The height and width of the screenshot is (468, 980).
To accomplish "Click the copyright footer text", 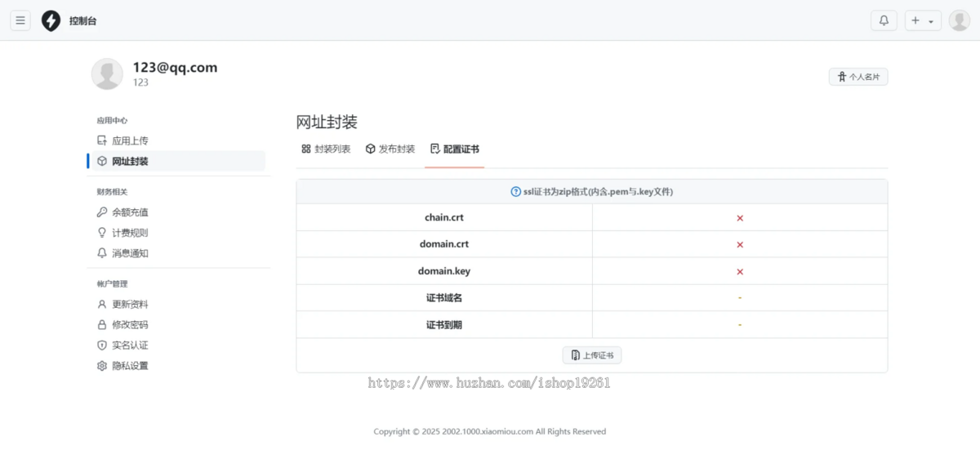I will coord(490,431).
